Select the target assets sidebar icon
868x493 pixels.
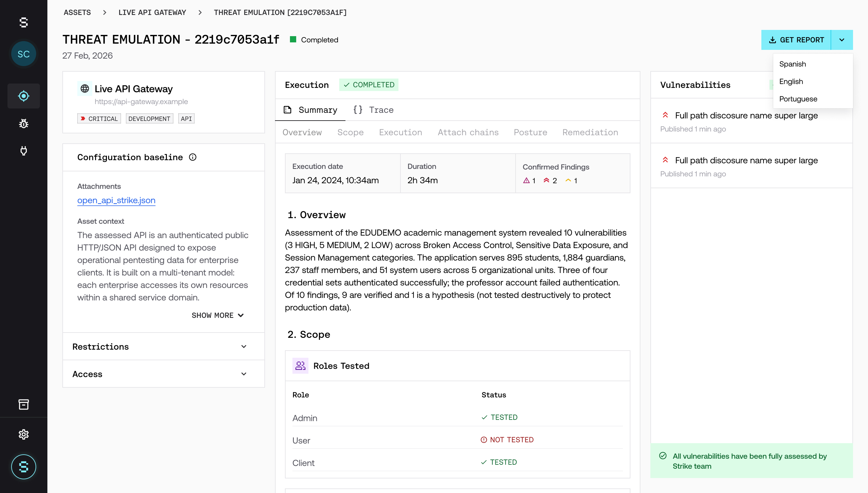click(23, 96)
